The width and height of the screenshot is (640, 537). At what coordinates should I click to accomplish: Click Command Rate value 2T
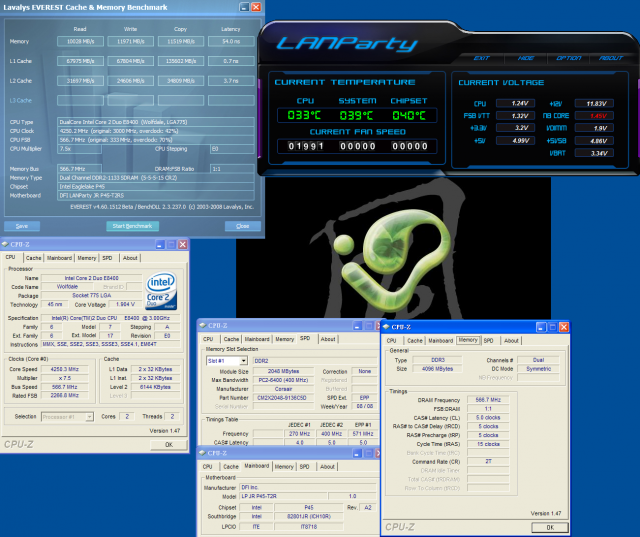pos(488,462)
